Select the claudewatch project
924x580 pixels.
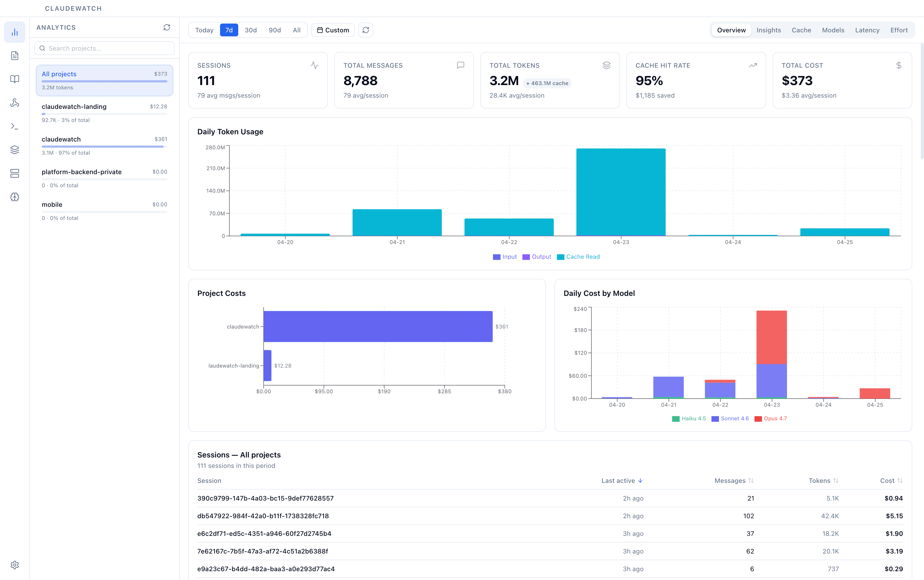(104, 146)
